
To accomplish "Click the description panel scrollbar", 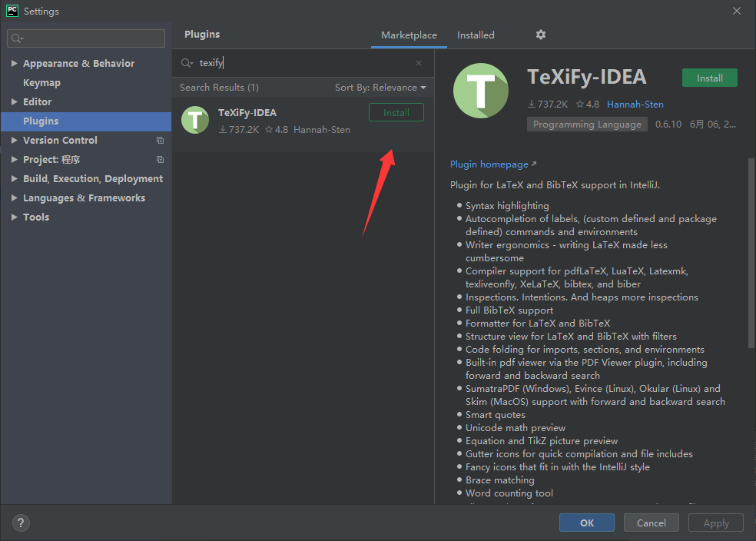I will pos(751,253).
